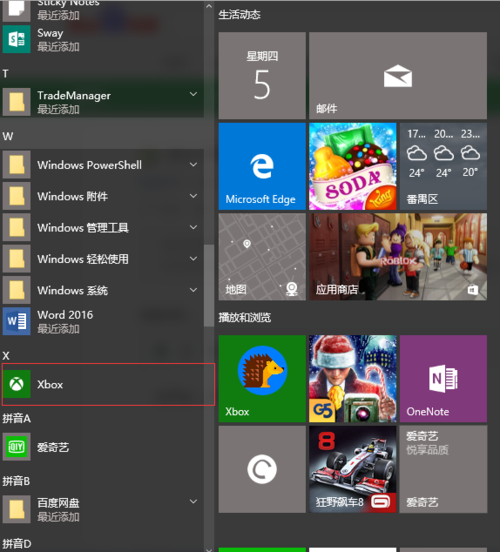The image size is (500, 552).
Task: Click the TradeManager folder icon
Action: pyautogui.click(x=17, y=102)
